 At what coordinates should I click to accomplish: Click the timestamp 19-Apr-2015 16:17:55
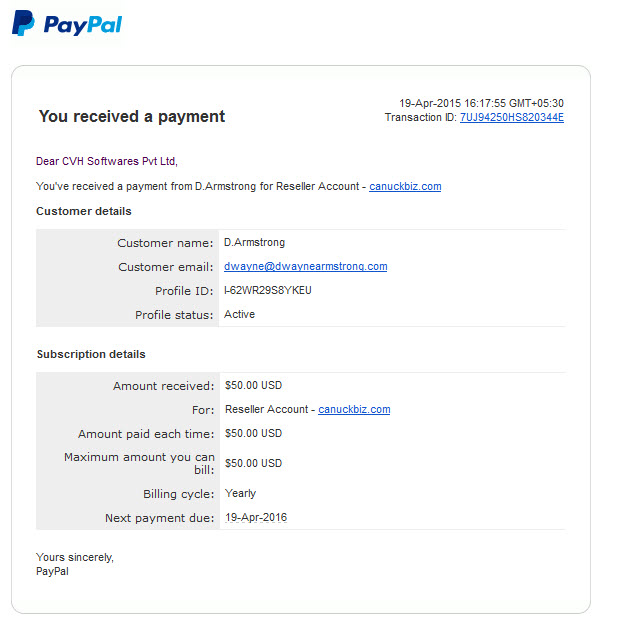click(481, 104)
